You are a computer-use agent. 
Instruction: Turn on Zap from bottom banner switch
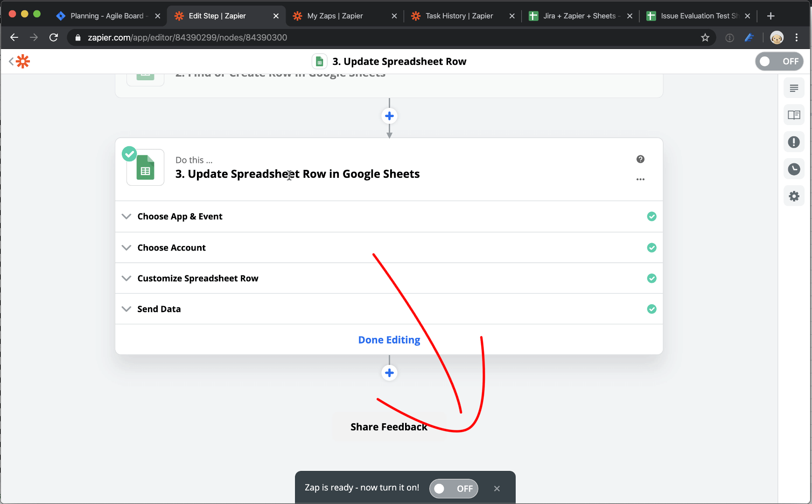[454, 489]
